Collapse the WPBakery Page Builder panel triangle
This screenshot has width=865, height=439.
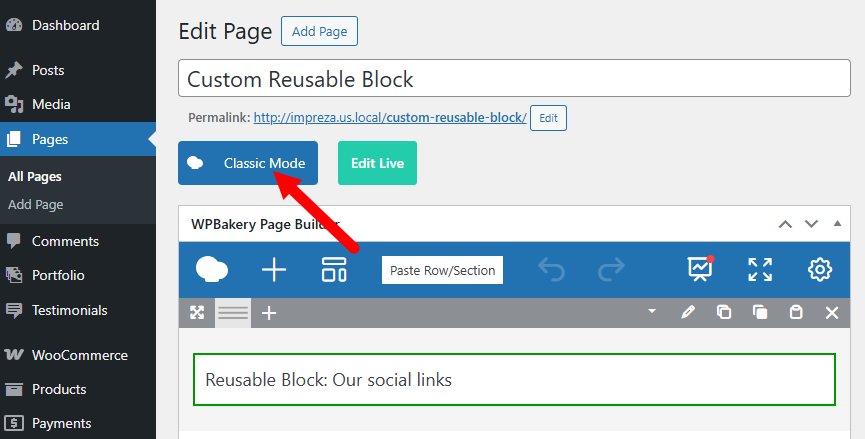[x=837, y=223]
